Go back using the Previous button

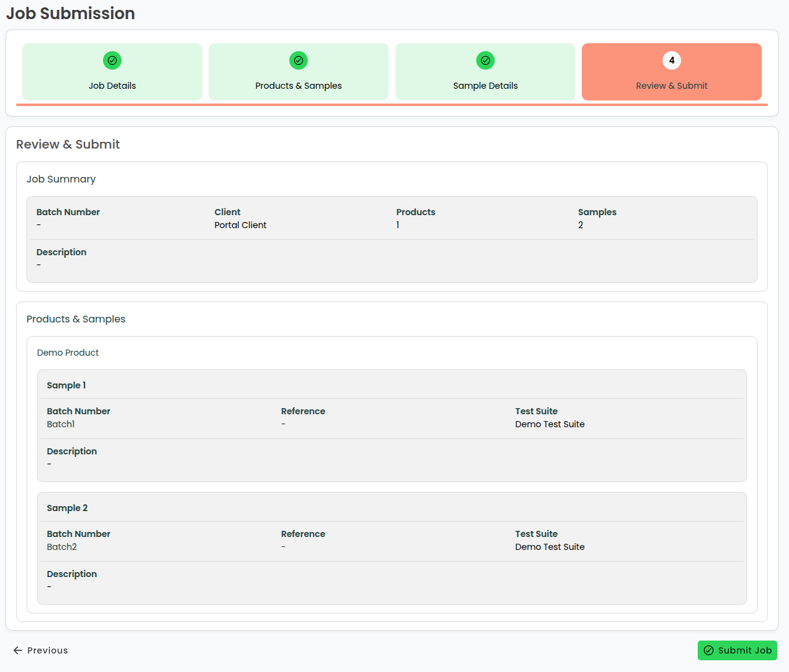(x=41, y=650)
